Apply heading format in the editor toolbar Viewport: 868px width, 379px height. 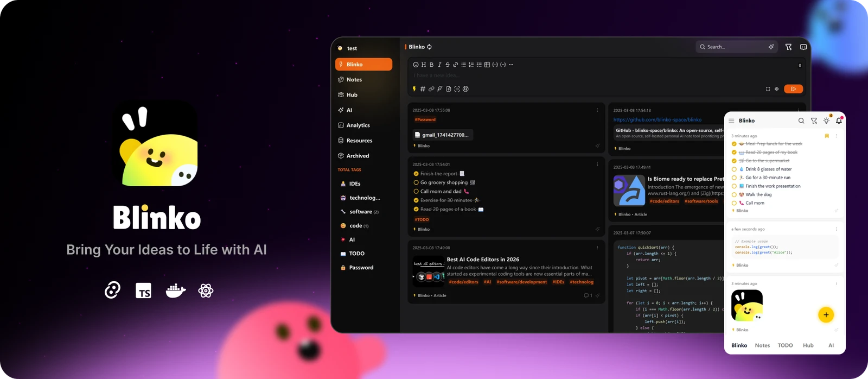pos(424,65)
